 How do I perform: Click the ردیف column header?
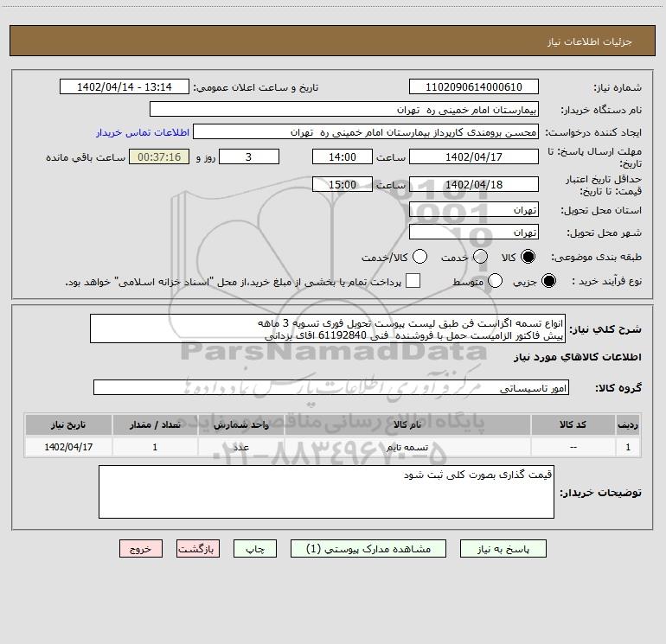(x=628, y=424)
